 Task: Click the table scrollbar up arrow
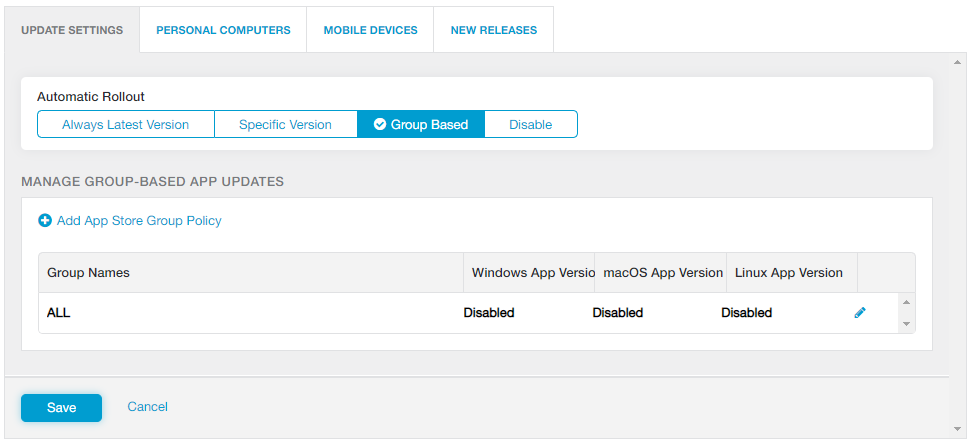[x=906, y=302]
